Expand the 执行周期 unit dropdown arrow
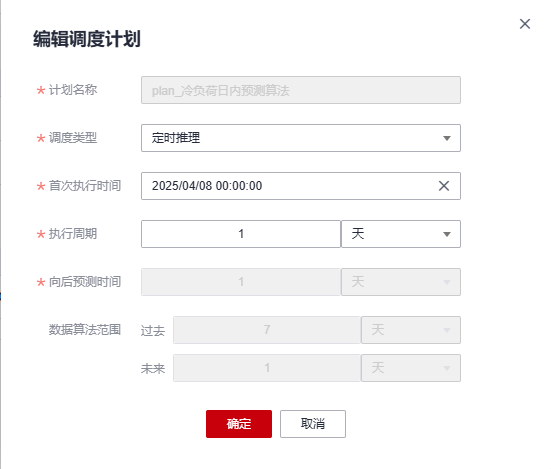This screenshot has height=469, width=551. [x=447, y=234]
